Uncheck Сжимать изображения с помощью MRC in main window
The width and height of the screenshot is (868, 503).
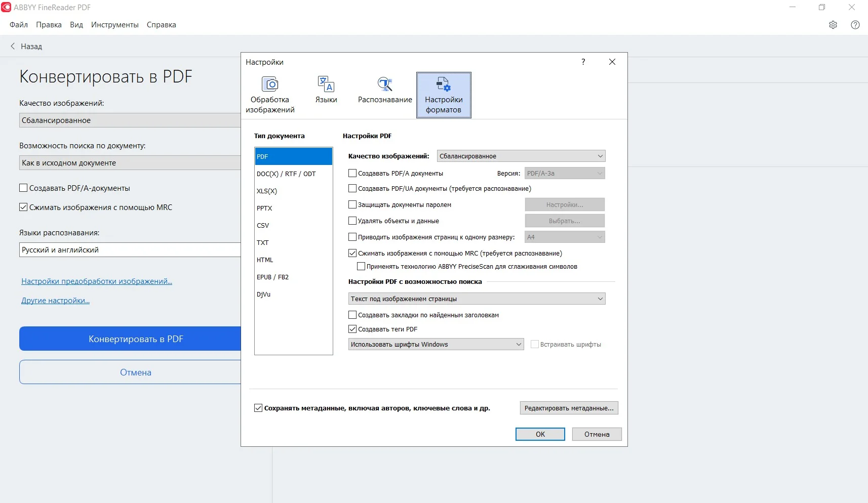click(23, 207)
